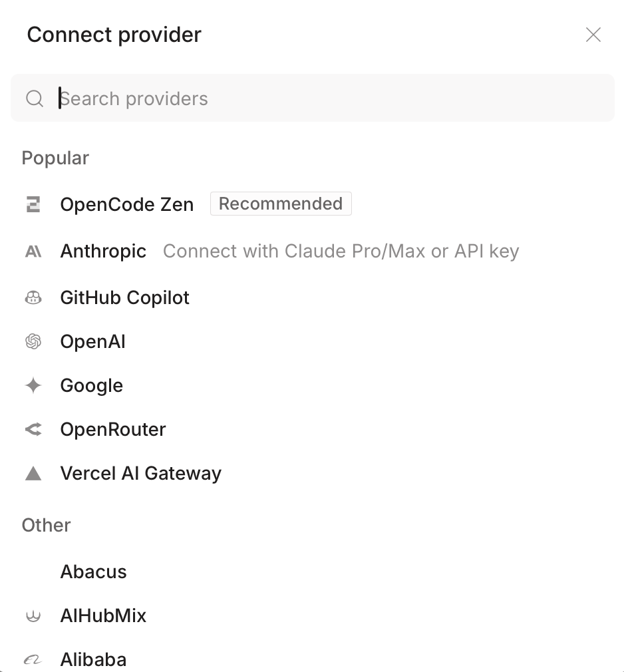Click the search magnifier icon
This screenshot has width=624, height=672.
(x=35, y=98)
